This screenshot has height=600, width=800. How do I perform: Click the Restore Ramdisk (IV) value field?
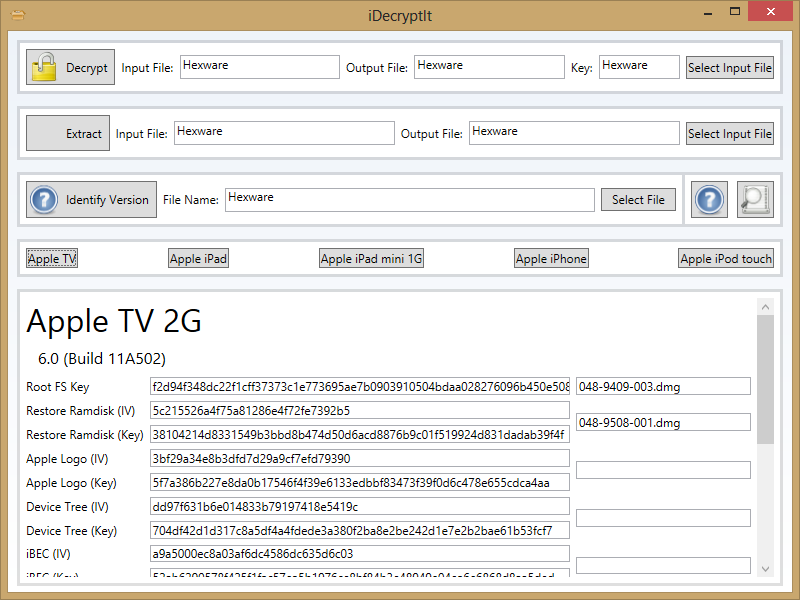pos(360,411)
